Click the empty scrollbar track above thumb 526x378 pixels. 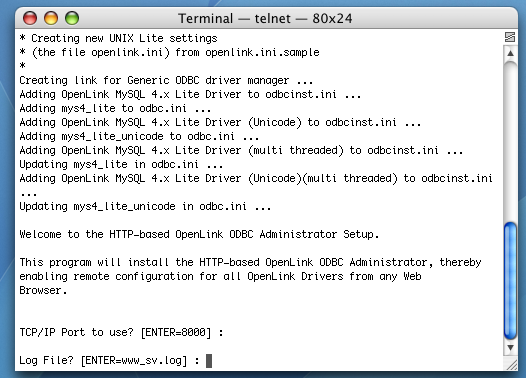coord(510,141)
